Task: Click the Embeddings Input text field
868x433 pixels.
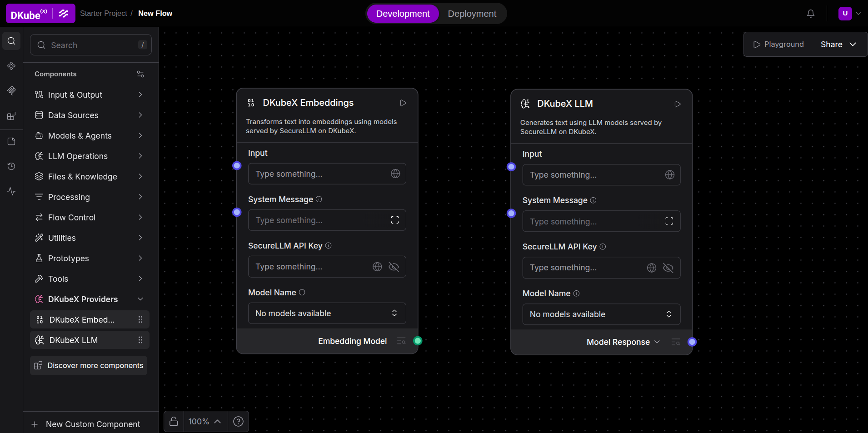Action: [x=327, y=174]
